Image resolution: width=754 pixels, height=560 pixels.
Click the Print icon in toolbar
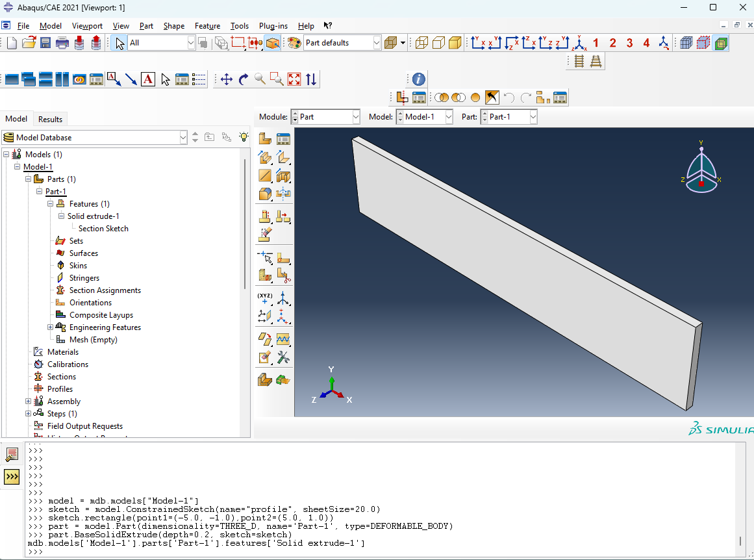pyautogui.click(x=62, y=43)
